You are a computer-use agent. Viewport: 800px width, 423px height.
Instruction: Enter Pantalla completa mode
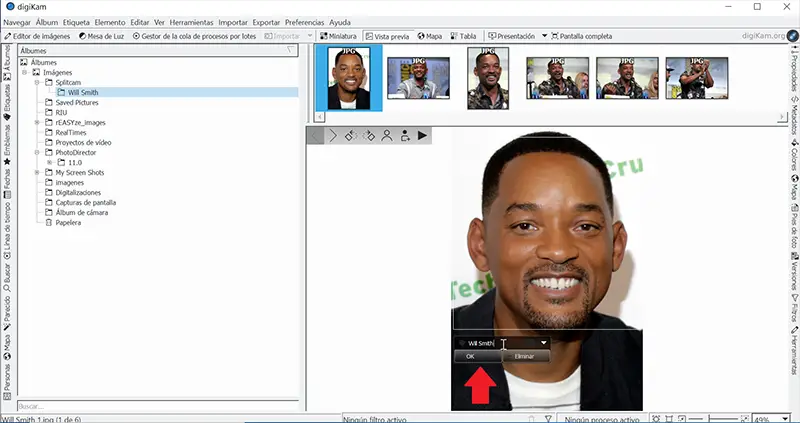click(x=582, y=36)
